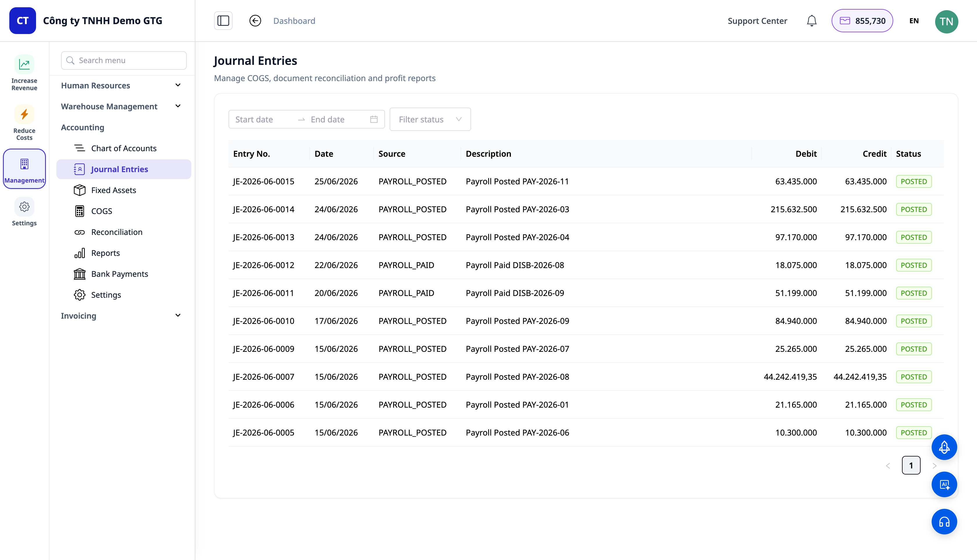
Task: Click the rocket floating action button
Action: pyautogui.click(x=944, y=447)
